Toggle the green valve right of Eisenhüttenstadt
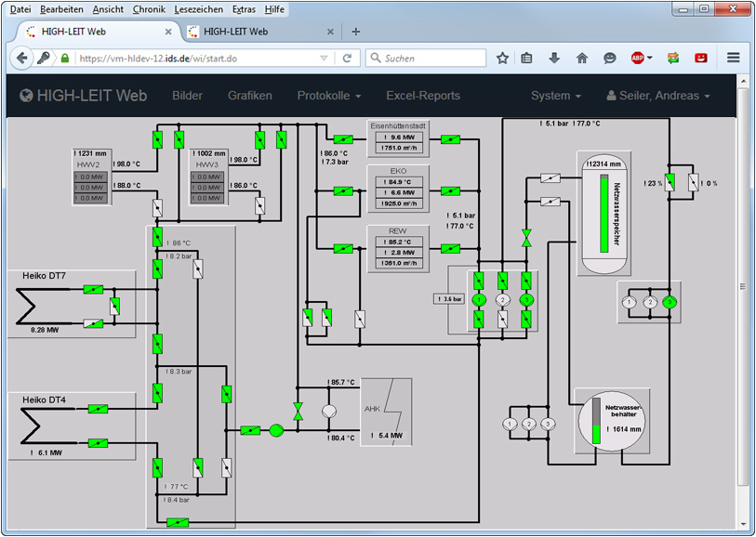This screenshot has width=756, height=537. click(451, 140)
